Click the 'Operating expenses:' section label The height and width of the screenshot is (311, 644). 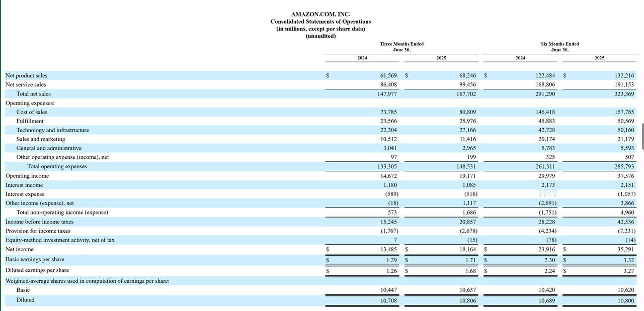click(x=30, y=103)
